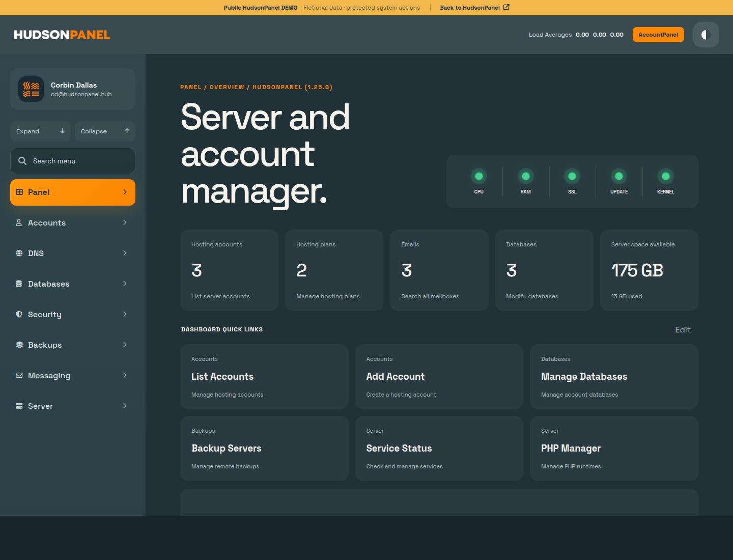Click the Collapse all menus button

(x=105, y=131)
